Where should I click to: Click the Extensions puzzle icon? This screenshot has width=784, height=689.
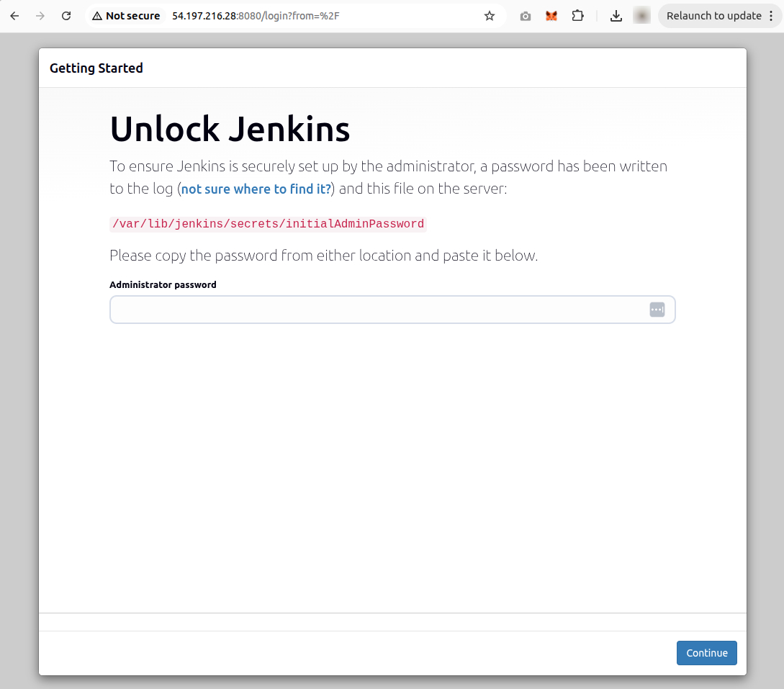pyautogui.click(x=577, y=15)
